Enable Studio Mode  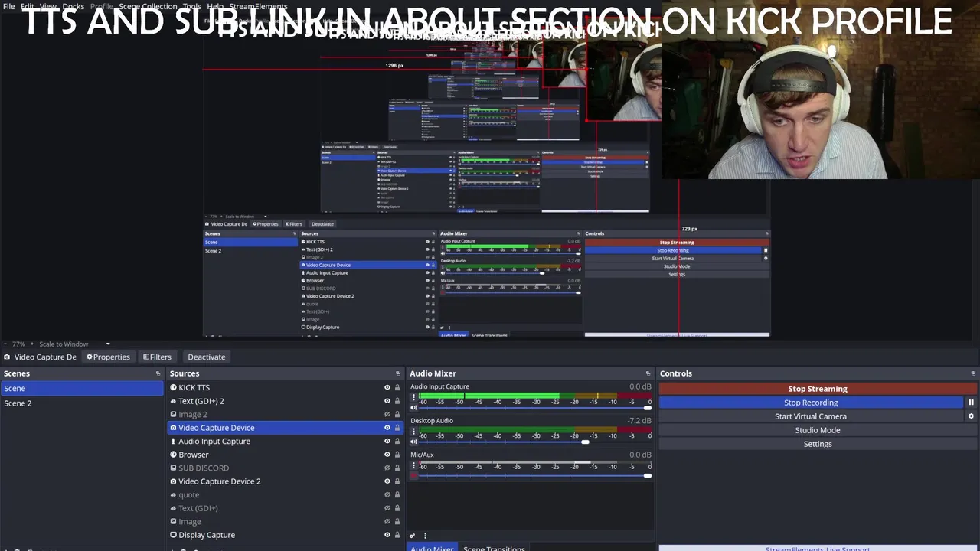(x=818, y=430)
